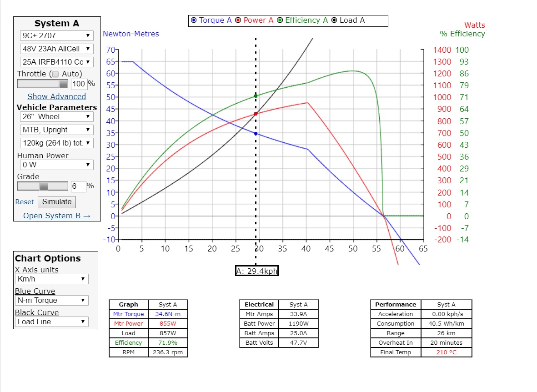Open the 48V 23Ah AllCell battery dropdown

click(56, 49)
